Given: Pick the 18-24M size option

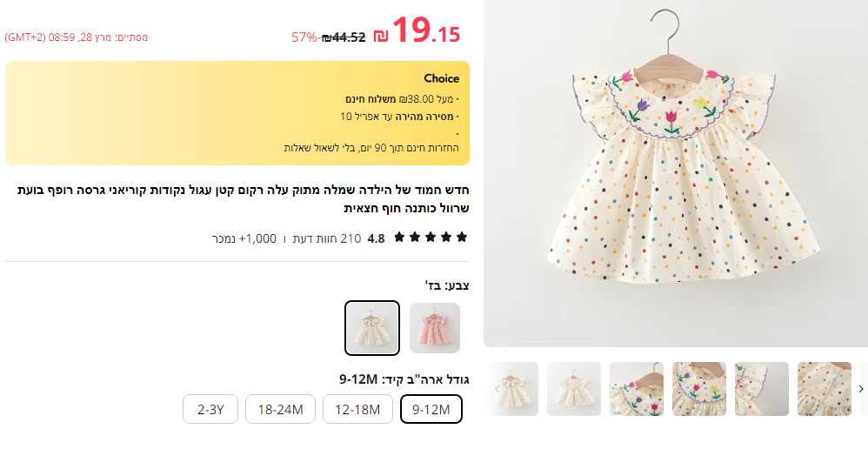Looking at the screenshot, I should pos(280,409).
